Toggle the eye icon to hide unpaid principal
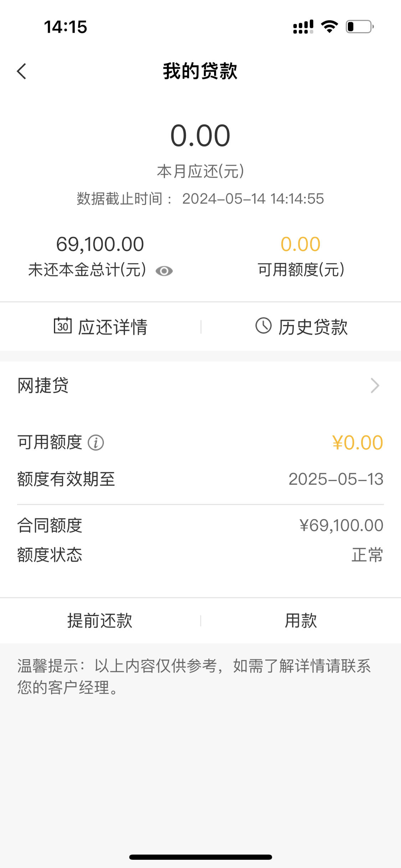The height and width of the screenshot is (868, 401). 164,271
